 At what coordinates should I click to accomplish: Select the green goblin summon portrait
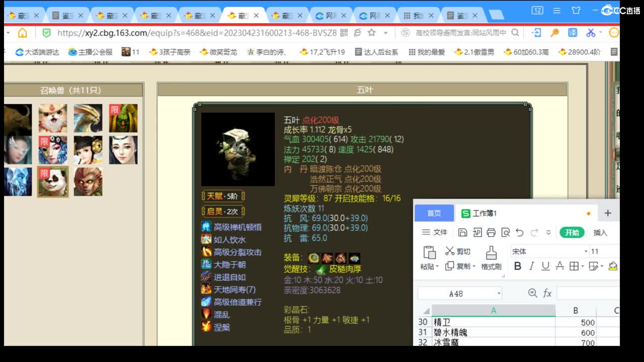123,119
